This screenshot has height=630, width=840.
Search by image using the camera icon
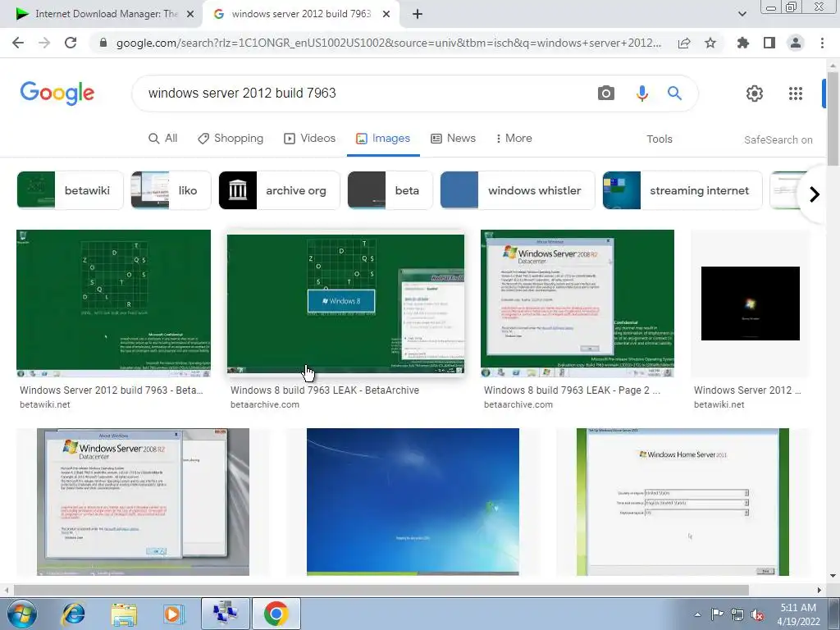pos(606,94)
